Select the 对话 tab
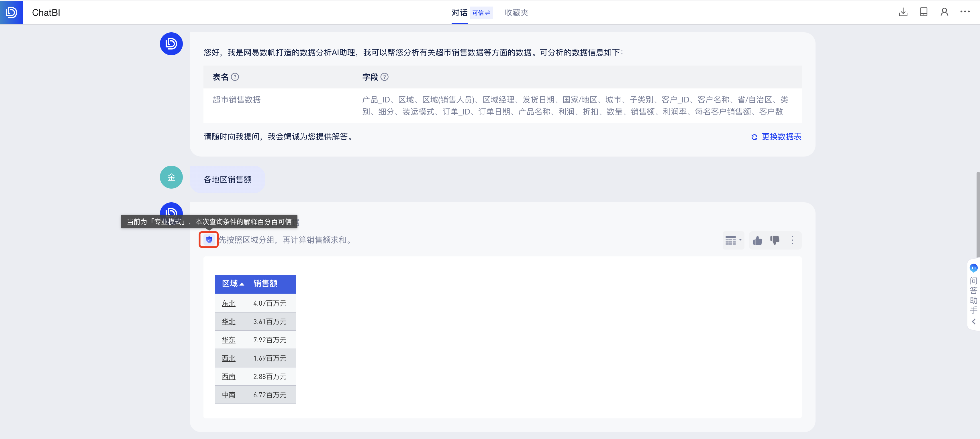 point(459,13)
